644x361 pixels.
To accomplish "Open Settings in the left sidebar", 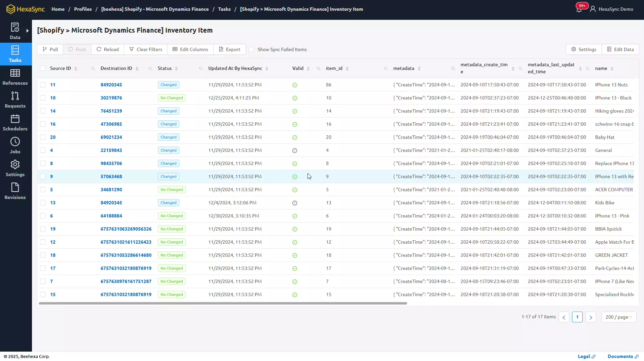I will (15, 168).
